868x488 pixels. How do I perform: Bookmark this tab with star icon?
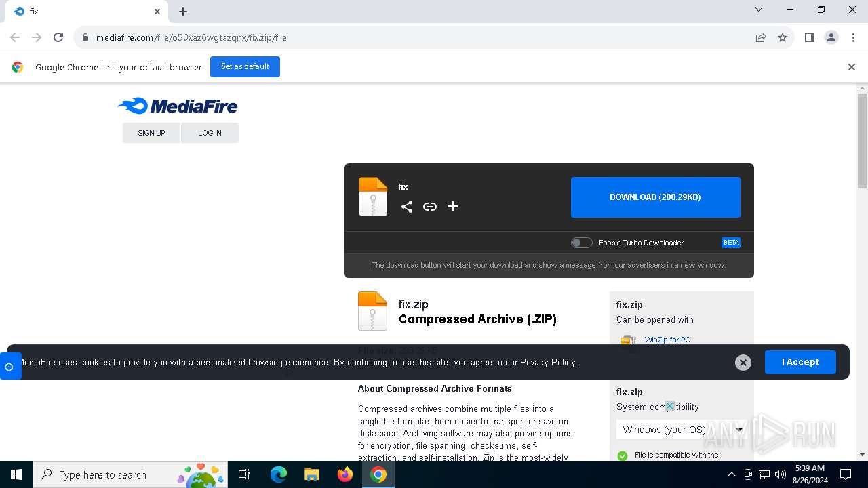coord(783,37)
